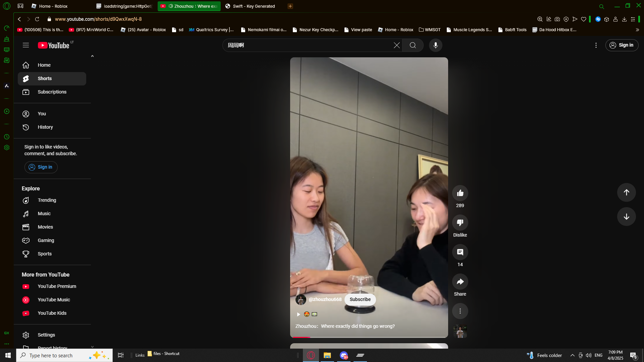
Task: Click the Share arrow icon
Action: pyautogui.click(x=460, y=282)
